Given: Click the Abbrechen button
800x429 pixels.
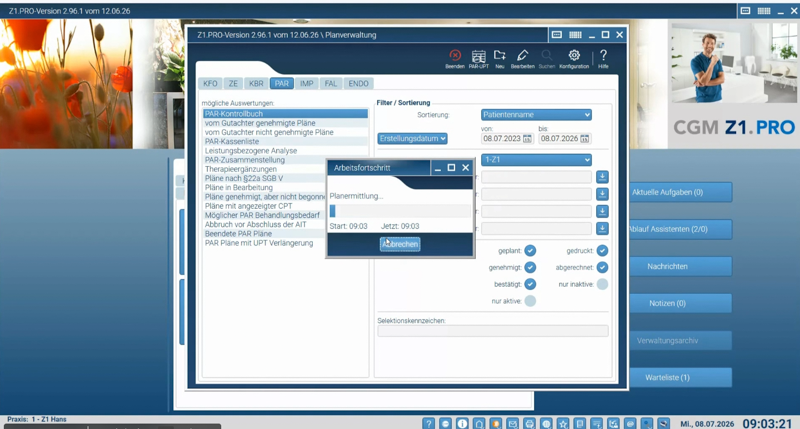Looking at the screenshot, I should click(400, 244).
